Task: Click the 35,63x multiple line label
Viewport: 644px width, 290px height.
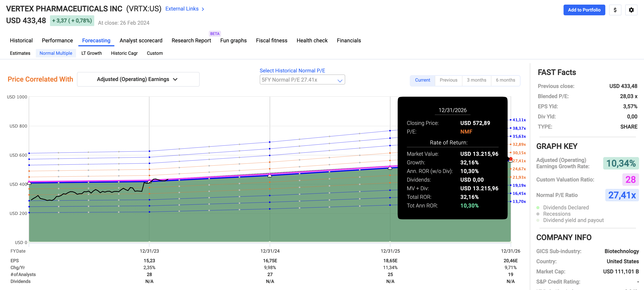Action: (519, 137)
